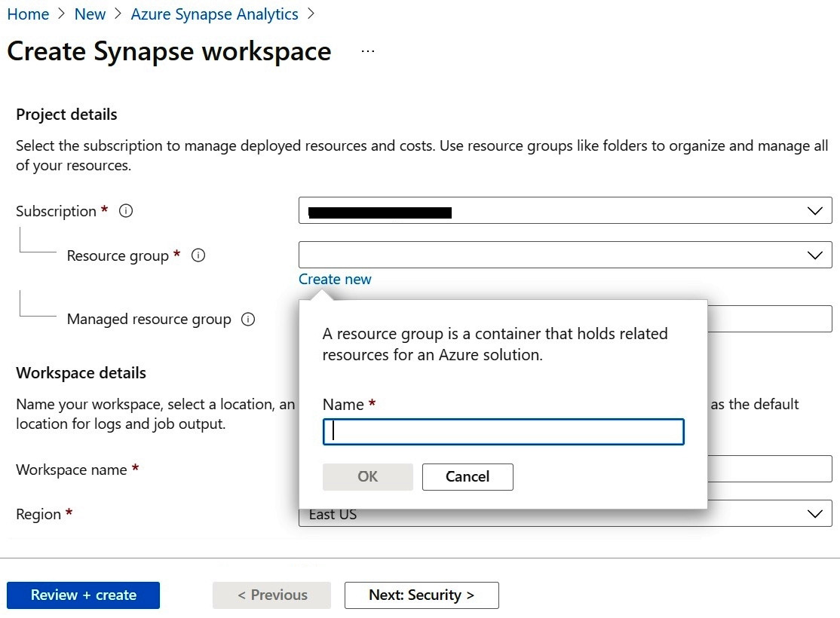Viewport: 840px width, 618px height.
Task: Click the resource group description text in popup
Action: click(495, 344)
